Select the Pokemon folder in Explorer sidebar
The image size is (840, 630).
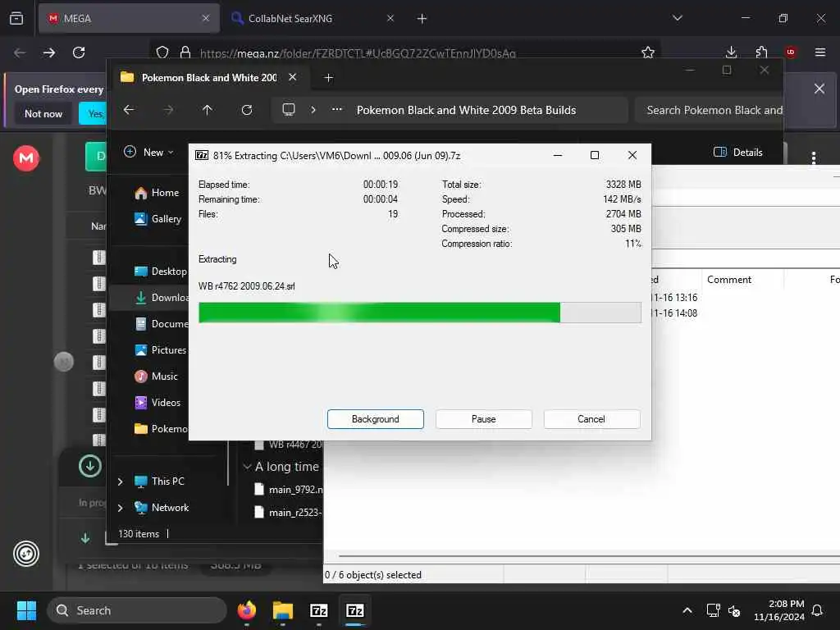160,428
